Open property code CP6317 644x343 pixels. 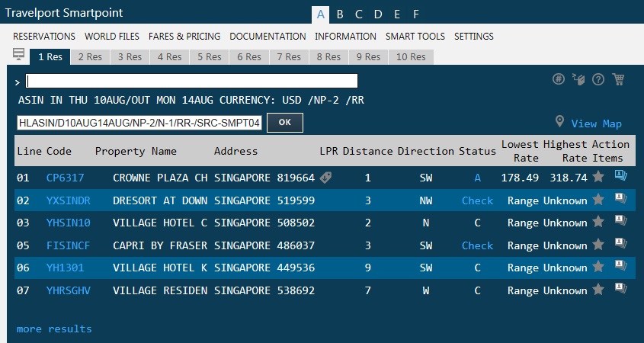[x=65, y=178]
